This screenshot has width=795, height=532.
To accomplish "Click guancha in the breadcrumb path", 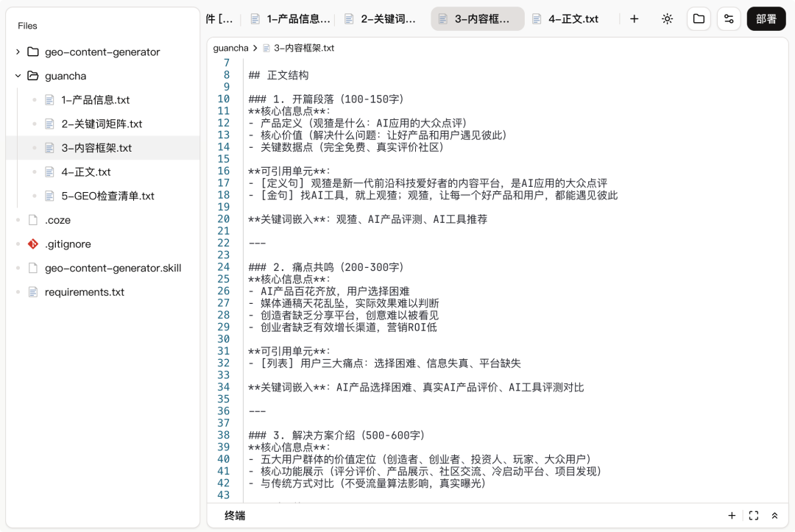I will (x=230, y=48).
